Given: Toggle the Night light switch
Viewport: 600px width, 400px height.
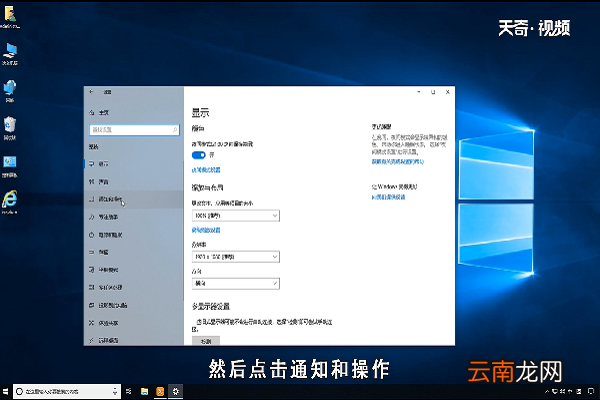Looking at the screenshot, I should [199, 155].
